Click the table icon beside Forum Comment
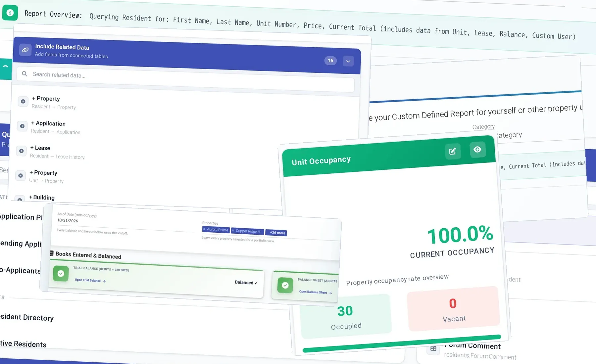 click(433, 348)
